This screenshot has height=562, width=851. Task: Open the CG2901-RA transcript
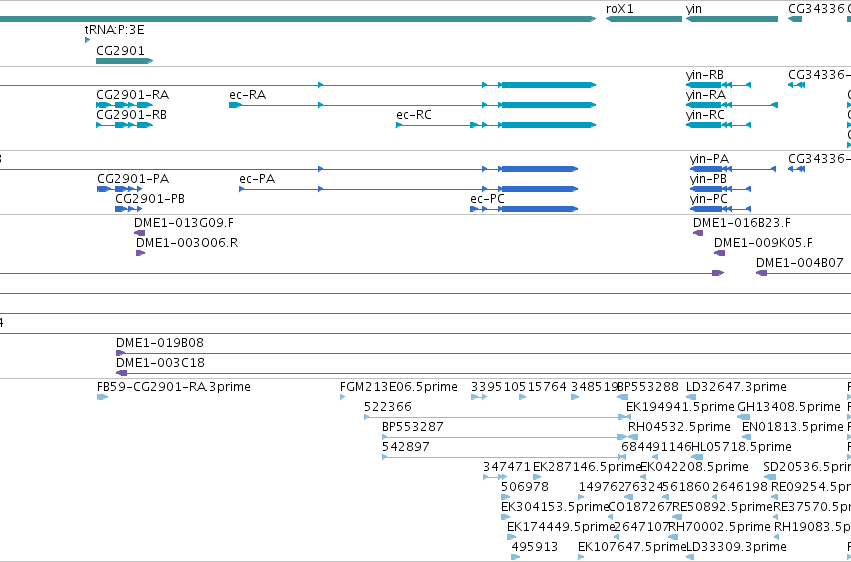click(x=124, y=105)
